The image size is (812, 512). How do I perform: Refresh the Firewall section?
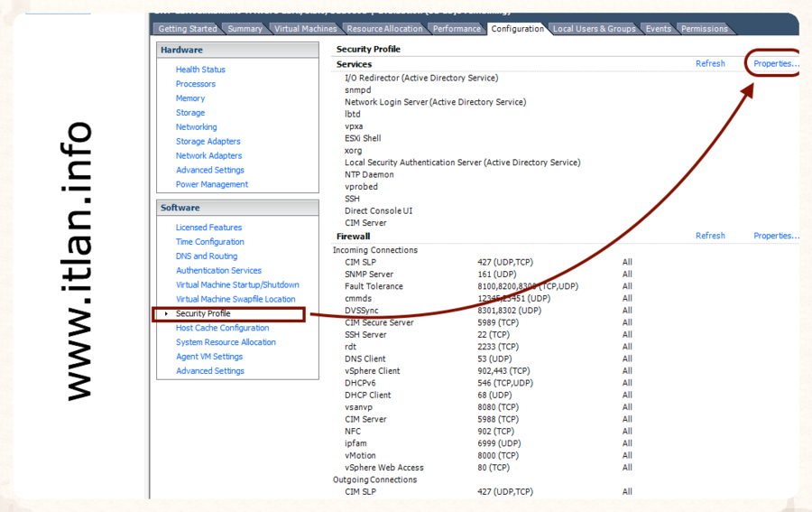[710, 236]
